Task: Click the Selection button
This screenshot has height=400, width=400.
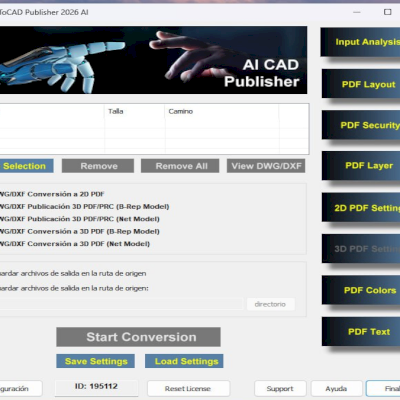Action: (x=26, y=166)
